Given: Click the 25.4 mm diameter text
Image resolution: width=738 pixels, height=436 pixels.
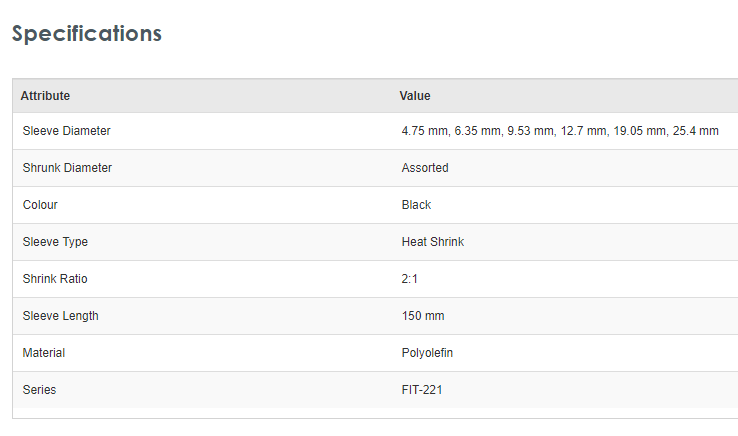Looking at the screenshot, I should tap(695, 131).
